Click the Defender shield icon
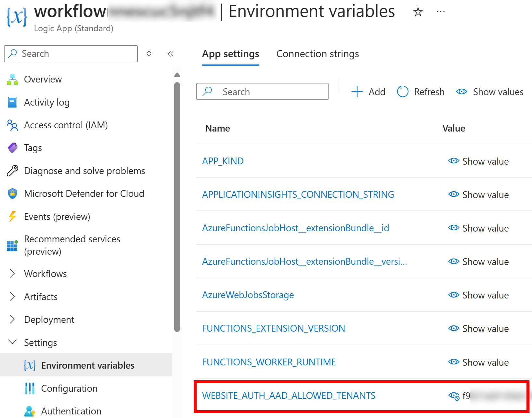Screen dimensions: 532x418 click(12, 194)
